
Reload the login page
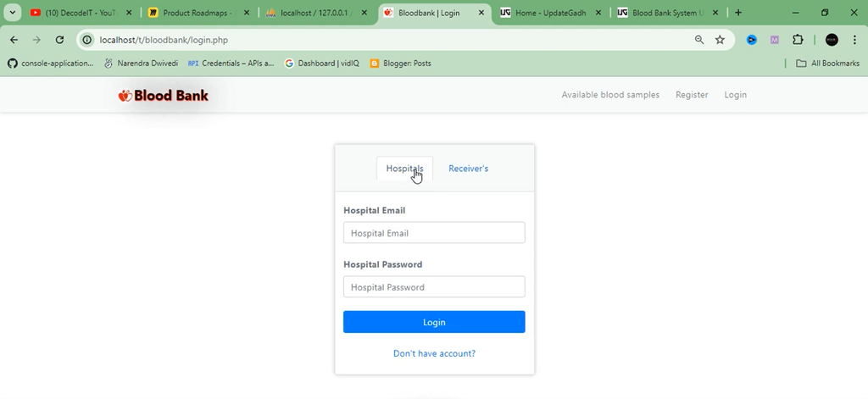[60, 40]
